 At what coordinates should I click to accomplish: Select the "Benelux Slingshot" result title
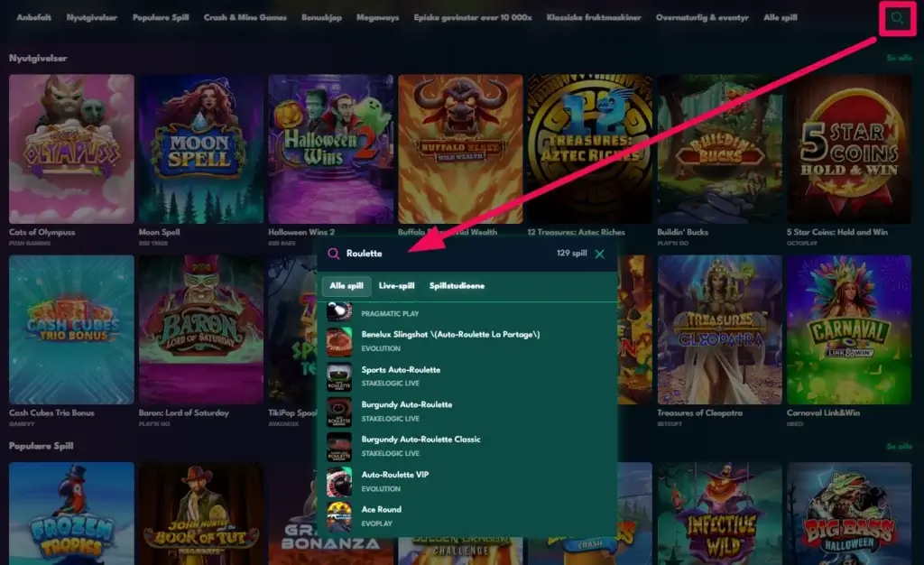450,335
